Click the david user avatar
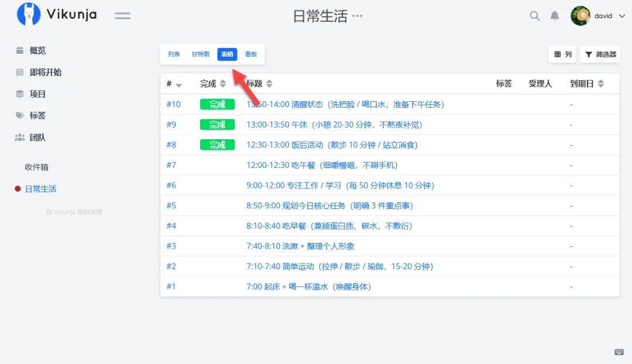 (x=580, y=16)
